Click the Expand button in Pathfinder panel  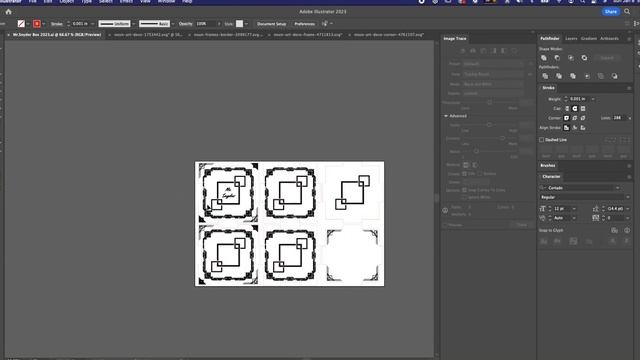click(607, 58)
